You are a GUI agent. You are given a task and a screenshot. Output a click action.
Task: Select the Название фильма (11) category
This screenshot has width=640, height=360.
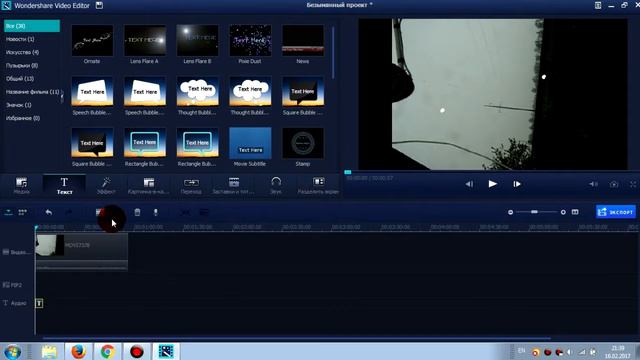(32, 92)
